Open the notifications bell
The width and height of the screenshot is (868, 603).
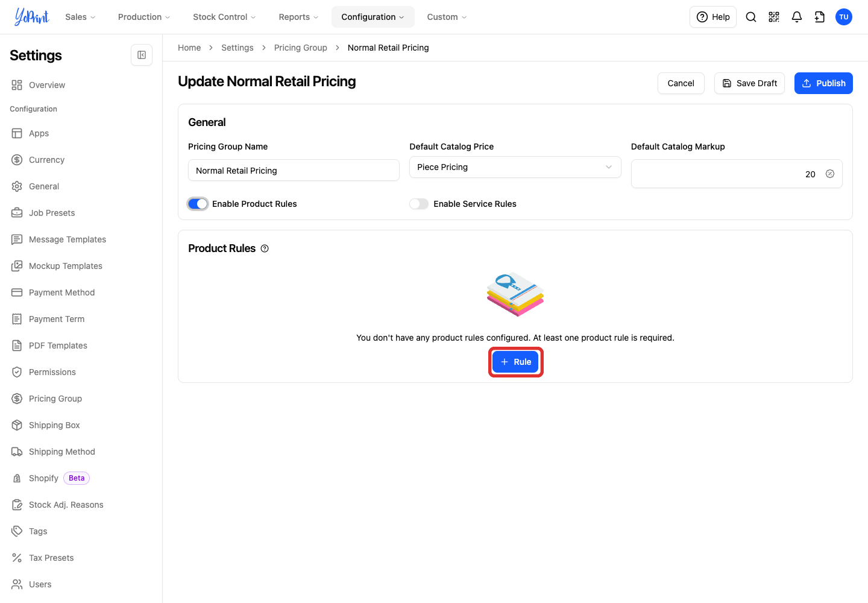coord(797,17)
